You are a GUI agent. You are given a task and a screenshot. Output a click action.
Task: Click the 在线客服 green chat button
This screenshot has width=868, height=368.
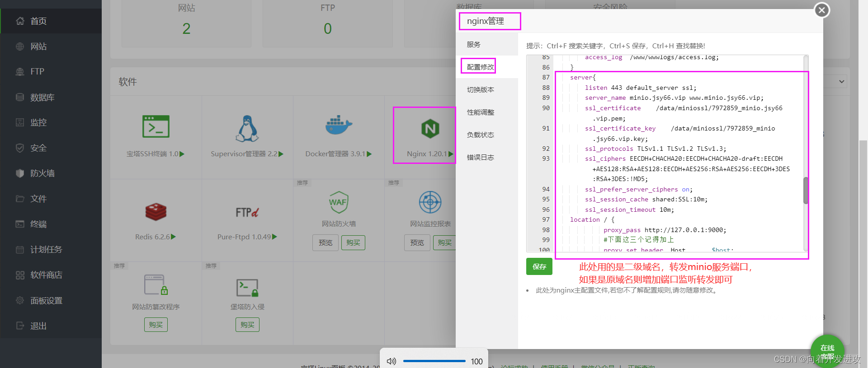pyautogui.click(x=827, y=351)
